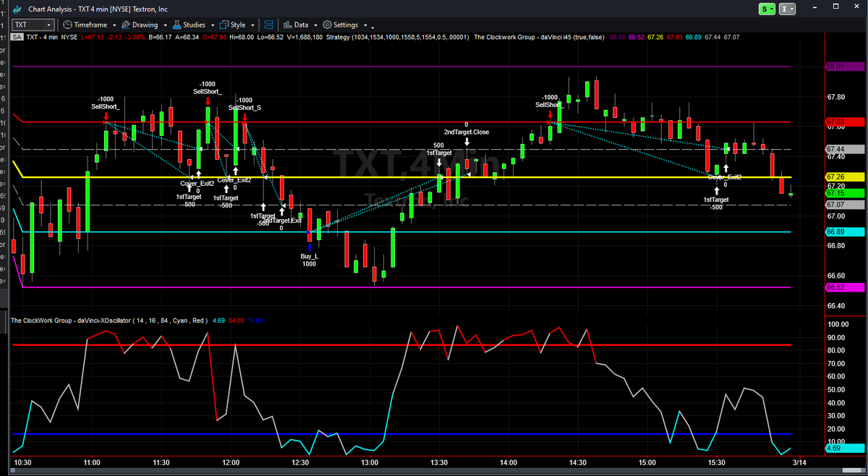The image size is (868, 476).
Task: Click the blue linked-panels layout icon
Action: (268, 25)
